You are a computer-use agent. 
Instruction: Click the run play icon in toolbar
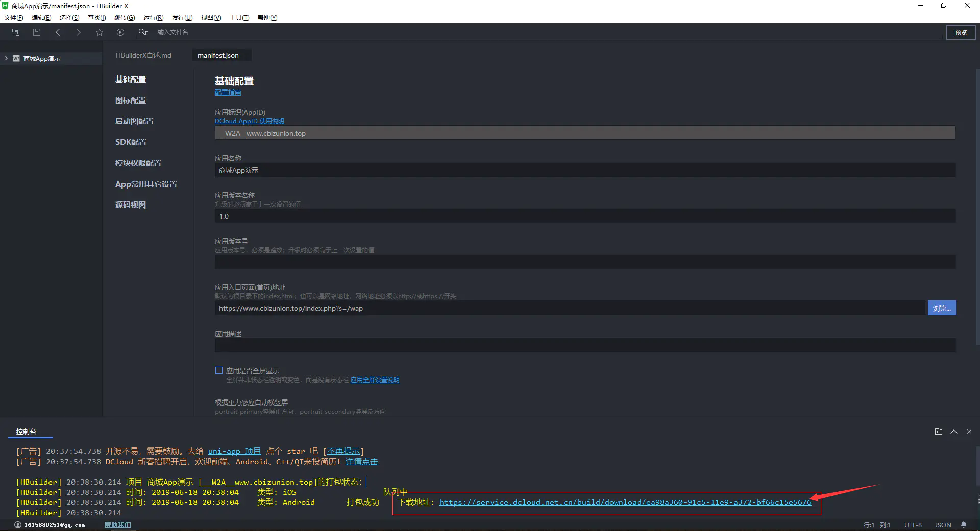120,32
